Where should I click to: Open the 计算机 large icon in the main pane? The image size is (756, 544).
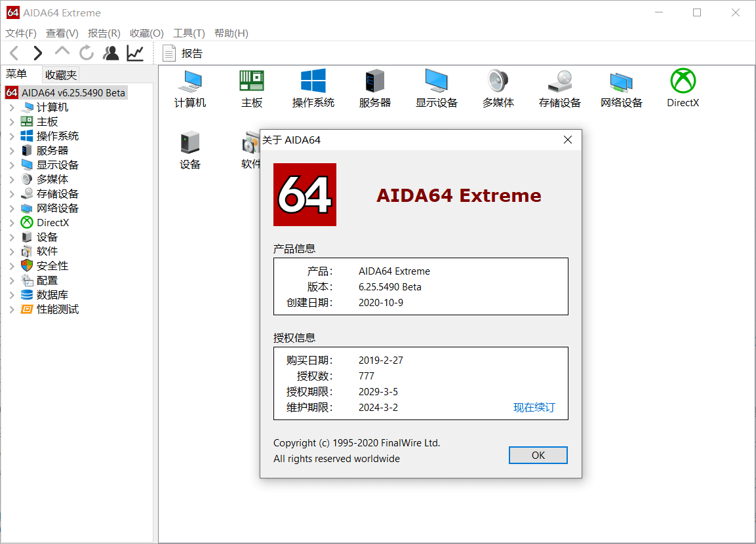[x=190, y=88]
